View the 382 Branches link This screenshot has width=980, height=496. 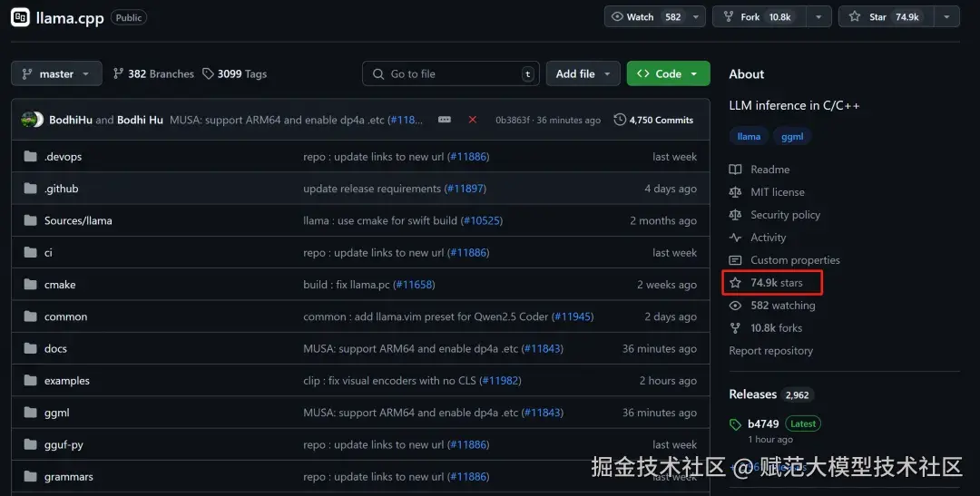153,73
